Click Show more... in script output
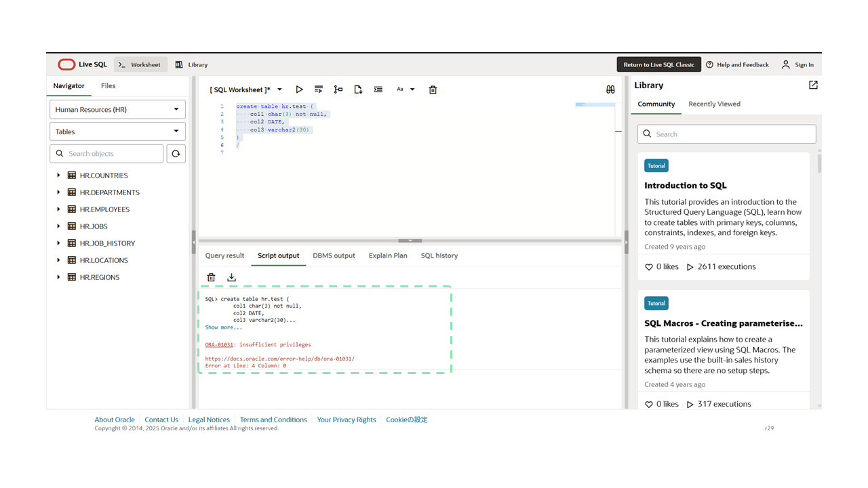The image size is (868, 488). [x=224, y=327]
